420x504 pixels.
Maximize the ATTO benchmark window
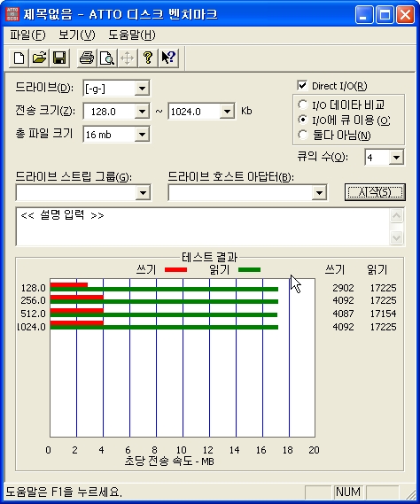tap(385, 15)
